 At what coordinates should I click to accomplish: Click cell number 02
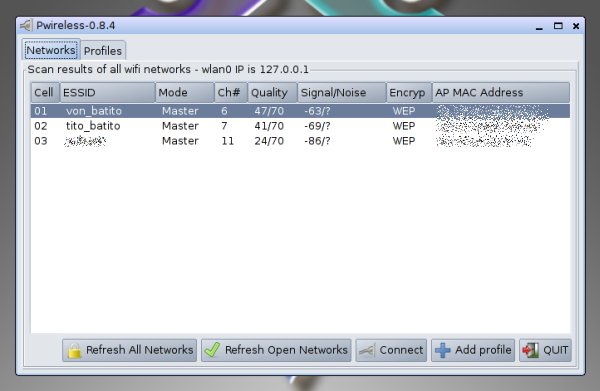(x=41, y=126)
